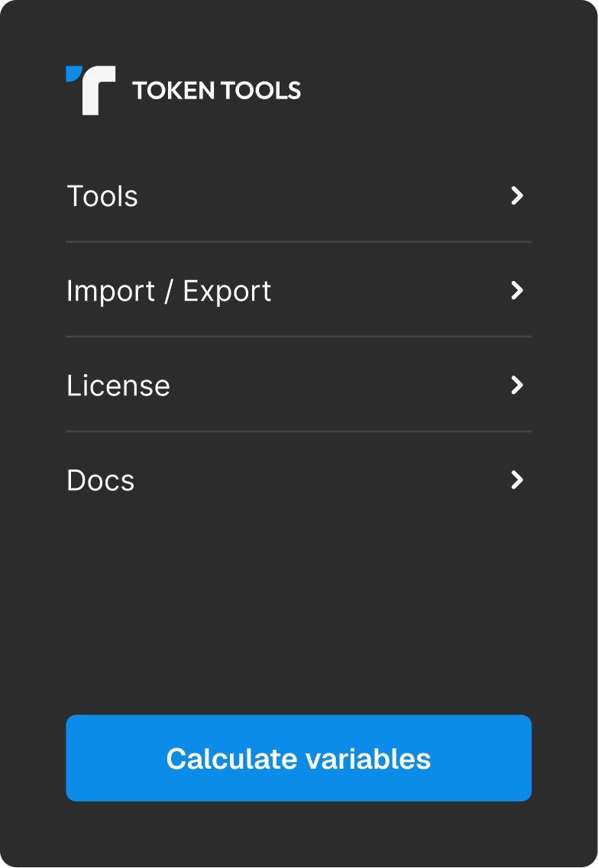
Task: Click the divider line beneath Import / Export
Action: pyautogui.click(x=298, y=337)
